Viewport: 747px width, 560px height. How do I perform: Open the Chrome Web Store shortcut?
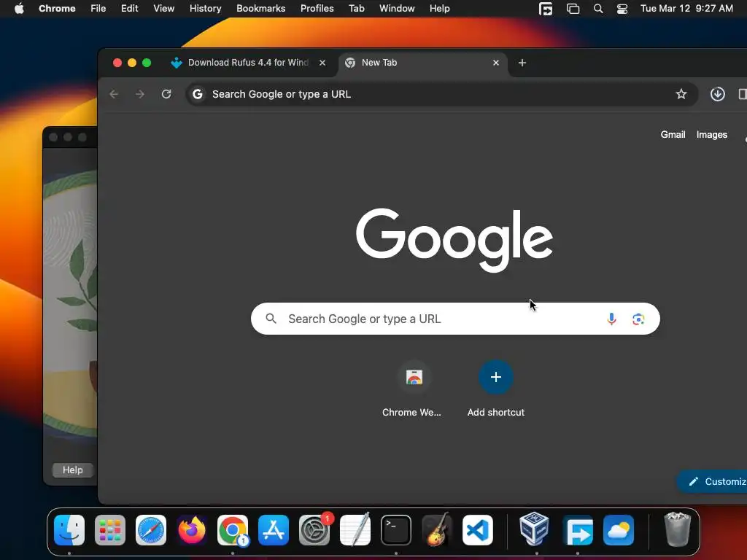tap(414, 389)
